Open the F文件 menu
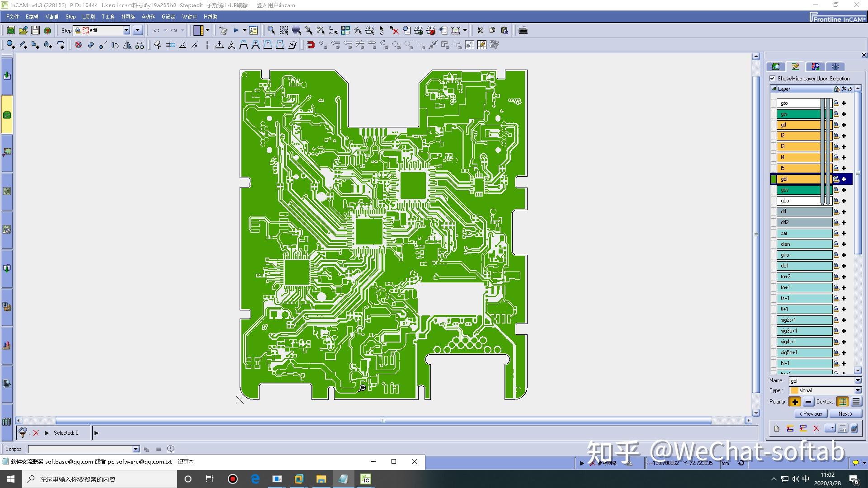This screenshot has width=868, height=488. (x=12, y=17)
